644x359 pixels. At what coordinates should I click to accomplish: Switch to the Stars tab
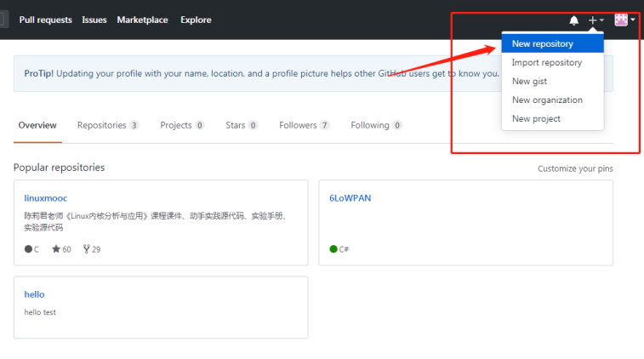coord(242,125)
